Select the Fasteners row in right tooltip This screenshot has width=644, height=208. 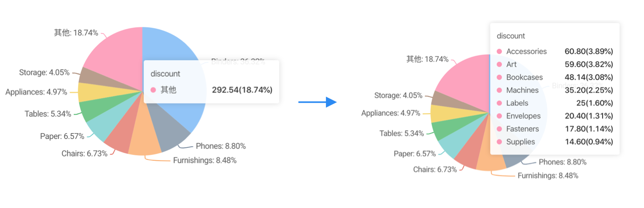[554, 129]
